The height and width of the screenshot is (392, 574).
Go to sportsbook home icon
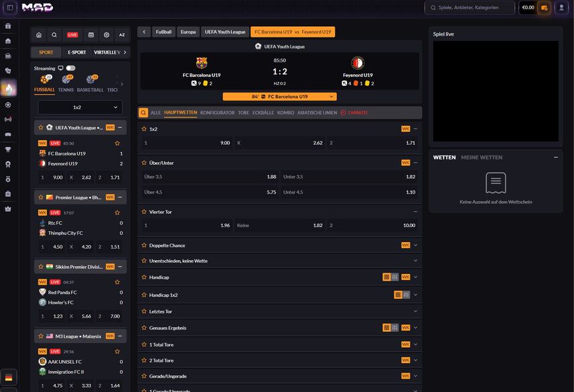(x=39, y=35)
